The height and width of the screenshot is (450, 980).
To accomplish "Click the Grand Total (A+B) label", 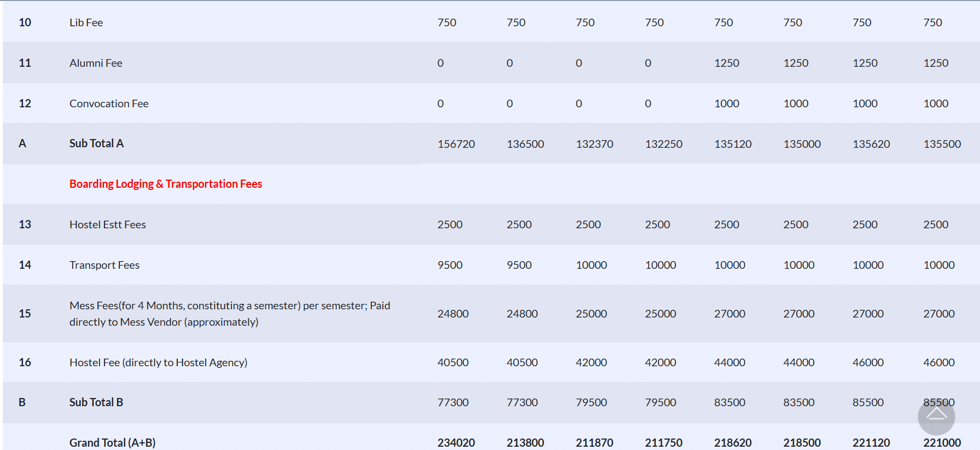I will (112, 442).
